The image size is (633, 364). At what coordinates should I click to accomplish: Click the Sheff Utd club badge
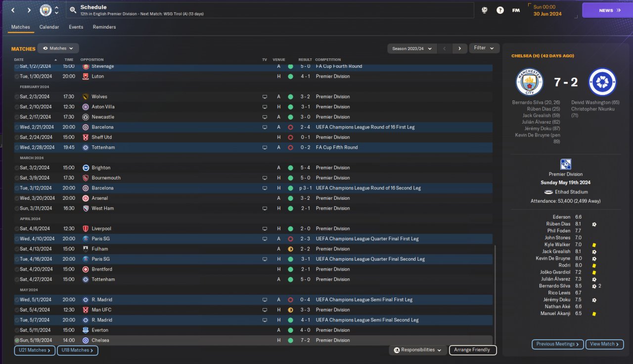(x=86, y=137)
